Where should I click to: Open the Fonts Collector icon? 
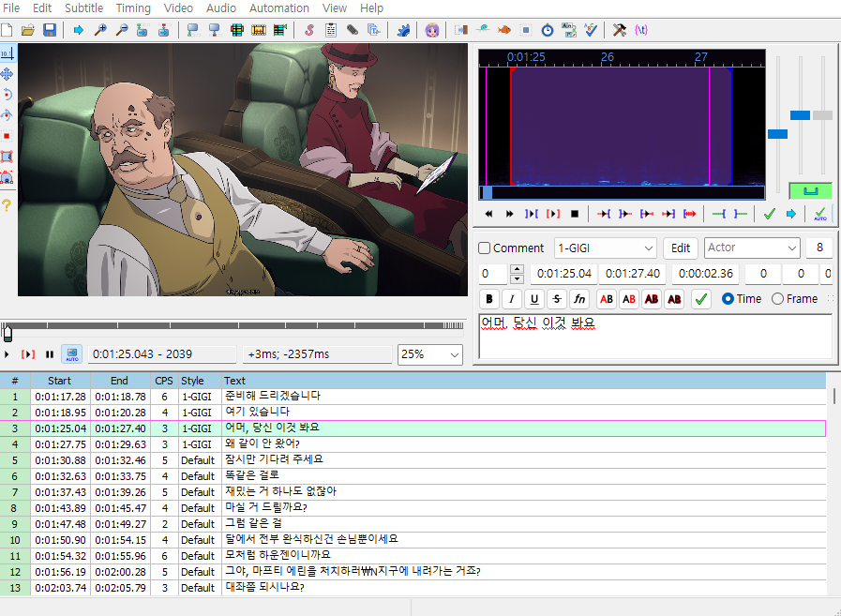(374, 30)
